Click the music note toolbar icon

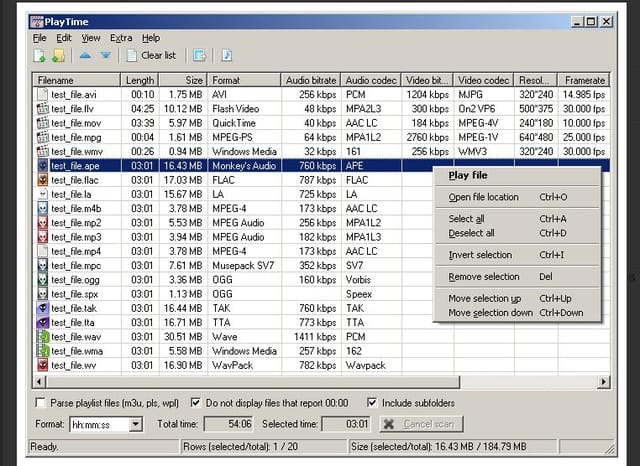pos(227,55)
